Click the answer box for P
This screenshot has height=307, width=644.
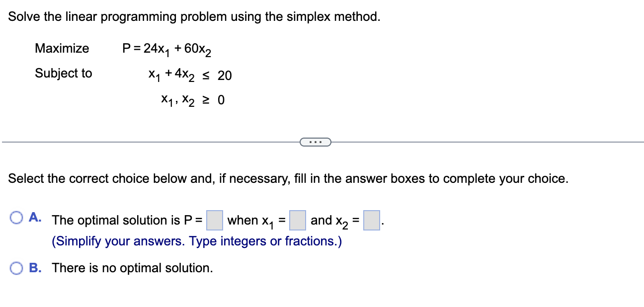coord(214,221)
